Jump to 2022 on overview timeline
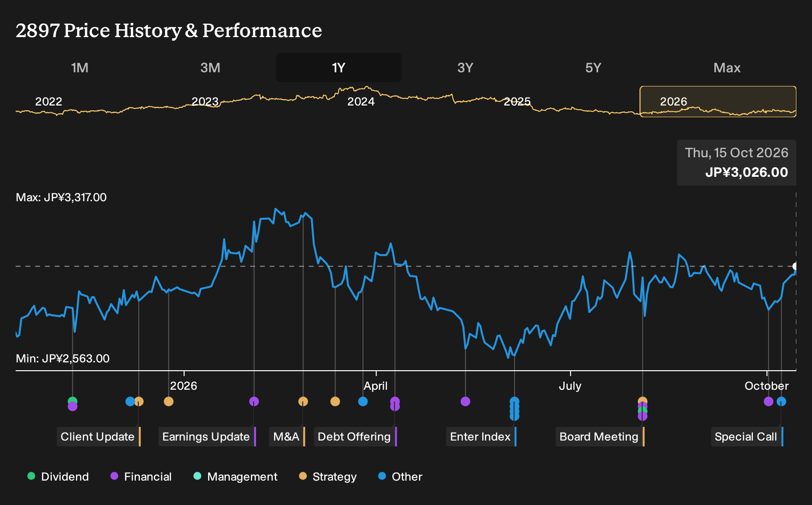The image size is (812, 505). coord(49,102)
